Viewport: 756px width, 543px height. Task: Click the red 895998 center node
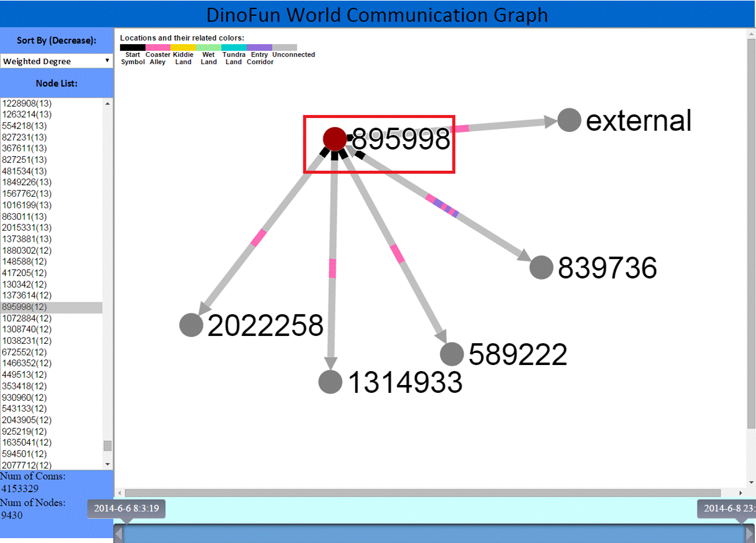tap(334, 139)
